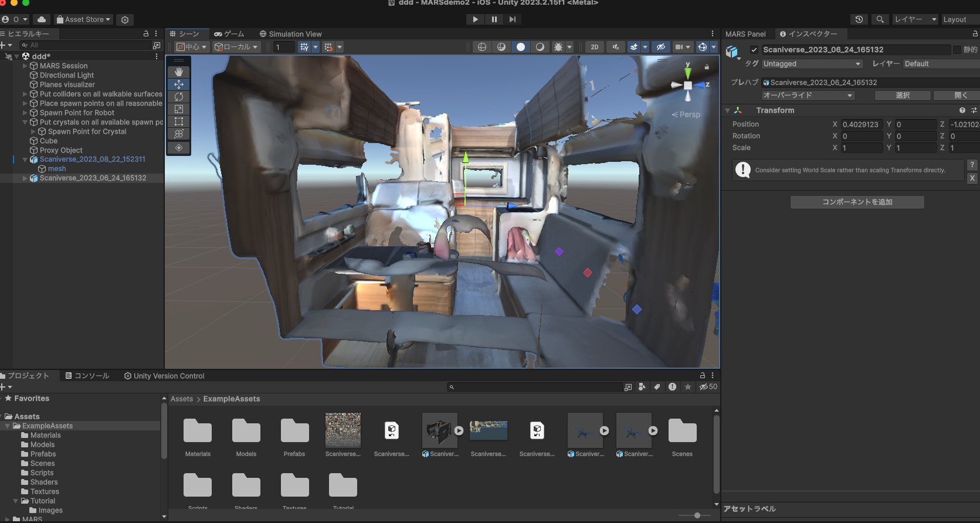Open the inspector object type icon
The image size is (980, 523).
pyautogui.click(x=732, y=52)
